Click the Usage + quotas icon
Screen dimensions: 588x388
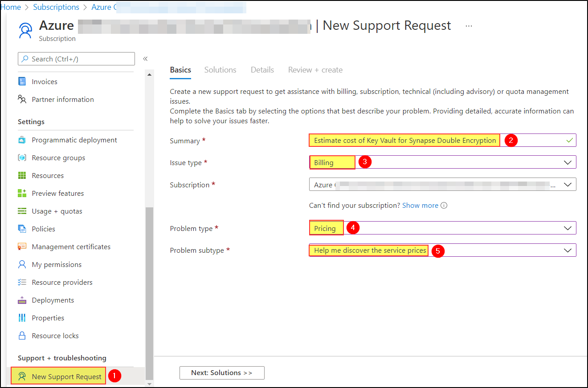pos(22,211)
